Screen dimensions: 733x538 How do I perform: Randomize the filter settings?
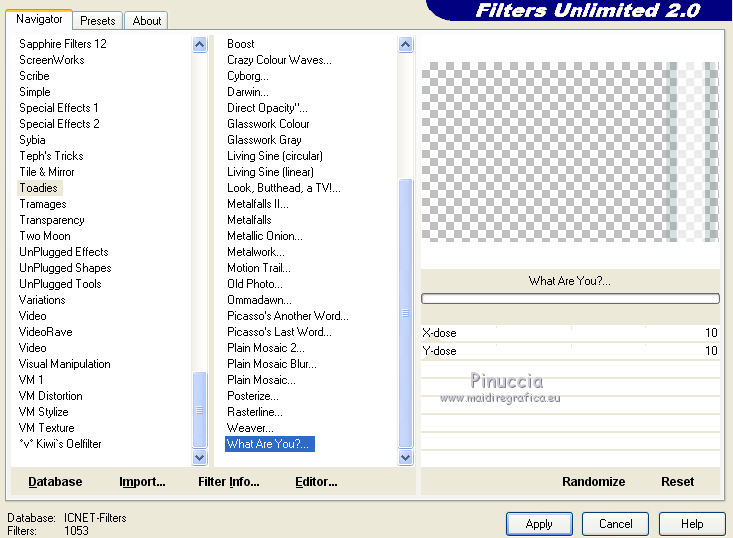point(593,482)
